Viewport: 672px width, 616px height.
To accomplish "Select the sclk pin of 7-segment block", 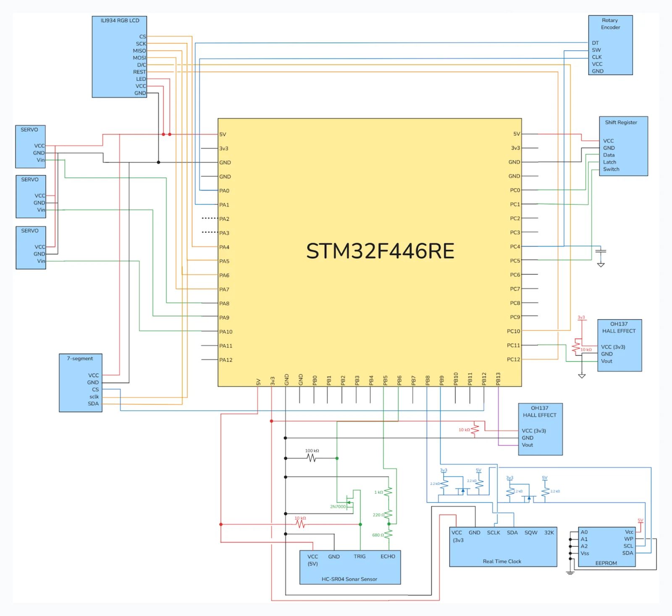I will point(94,396).
